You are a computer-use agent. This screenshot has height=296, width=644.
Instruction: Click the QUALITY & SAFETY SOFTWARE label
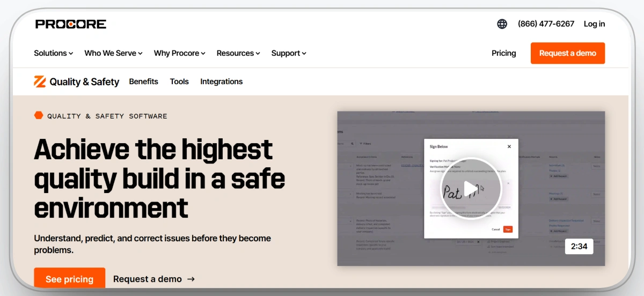click(x=107, y=116)
